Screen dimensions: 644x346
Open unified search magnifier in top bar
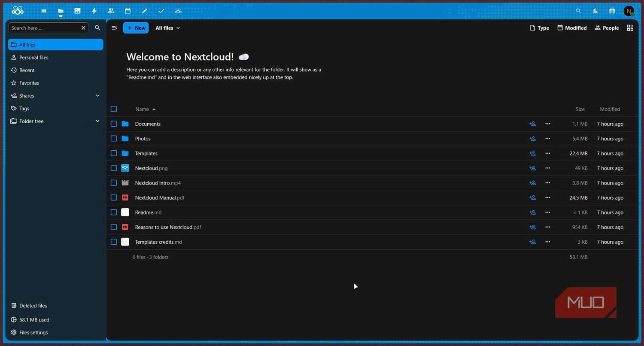point(578,11)
